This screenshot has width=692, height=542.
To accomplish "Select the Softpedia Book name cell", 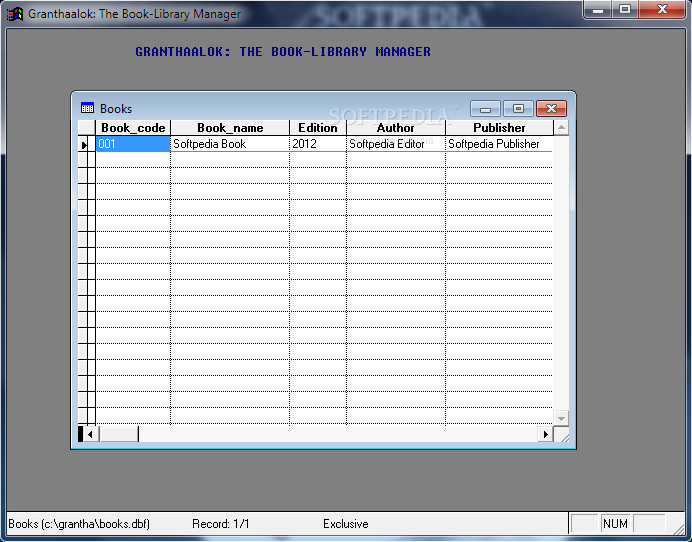I will [230, 144].
